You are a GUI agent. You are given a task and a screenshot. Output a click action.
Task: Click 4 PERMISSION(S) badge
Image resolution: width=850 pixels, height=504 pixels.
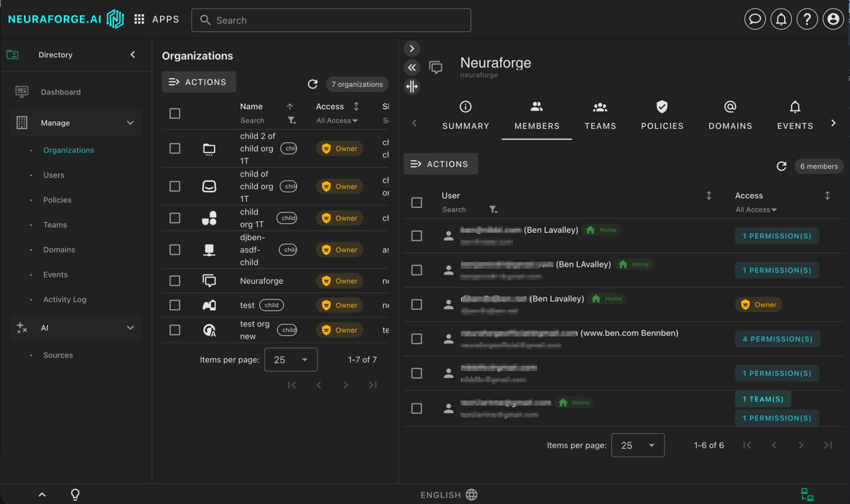[x=777, y=339]
